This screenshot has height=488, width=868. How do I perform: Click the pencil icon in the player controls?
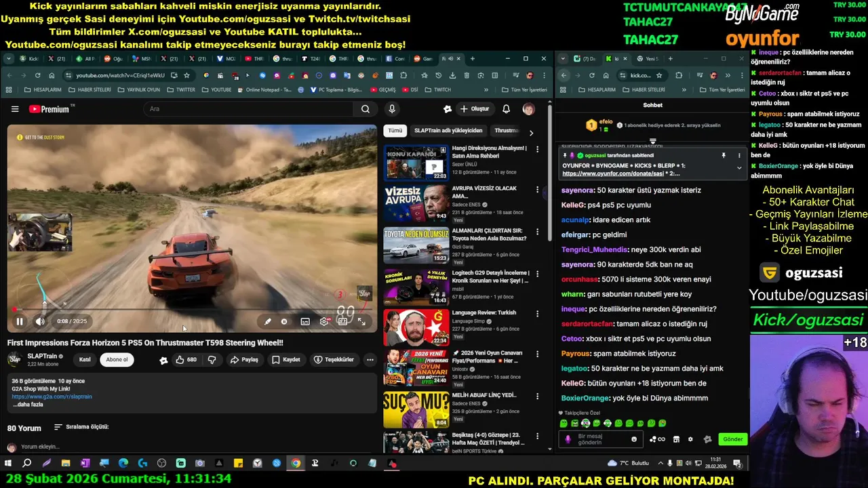tap(267, 322)
